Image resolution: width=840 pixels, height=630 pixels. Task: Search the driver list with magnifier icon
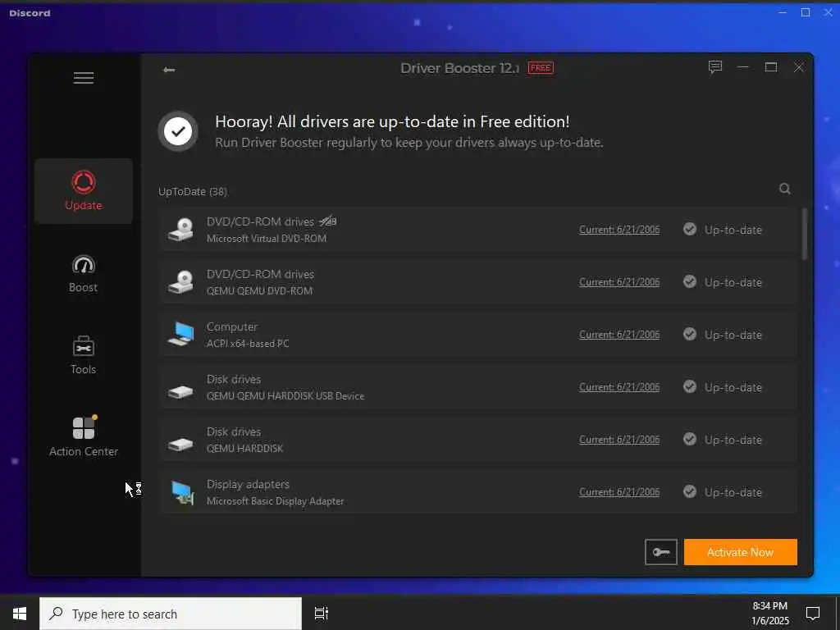tap(785, 189)
